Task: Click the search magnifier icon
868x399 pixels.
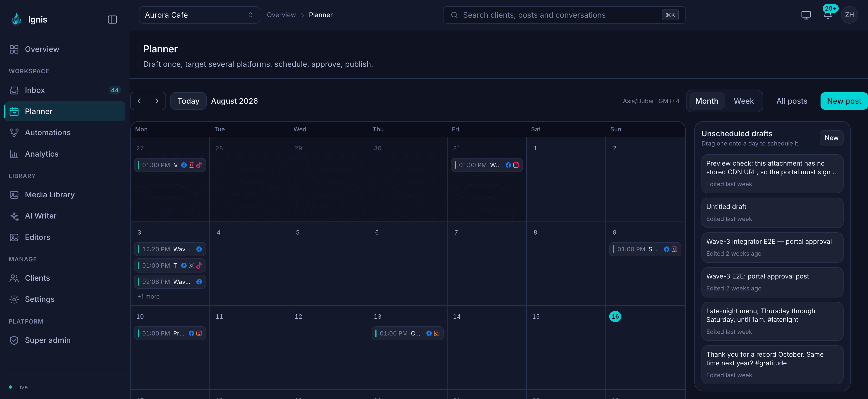Action: tap(454, 15)
